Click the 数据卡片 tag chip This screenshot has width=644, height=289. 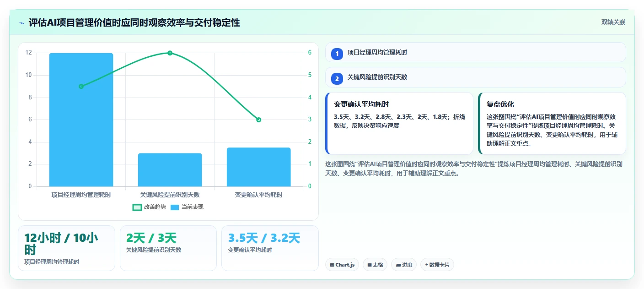(x=437, y=265)
